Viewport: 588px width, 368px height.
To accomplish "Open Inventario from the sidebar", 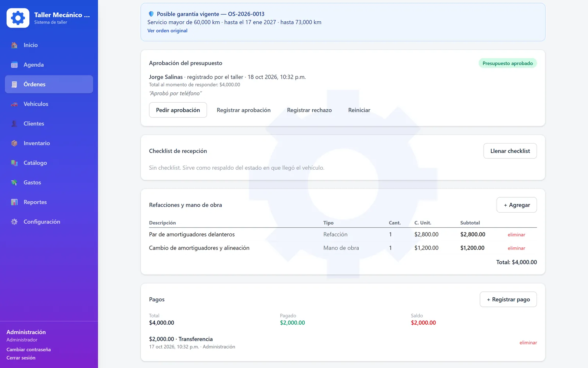I will 49,143.
